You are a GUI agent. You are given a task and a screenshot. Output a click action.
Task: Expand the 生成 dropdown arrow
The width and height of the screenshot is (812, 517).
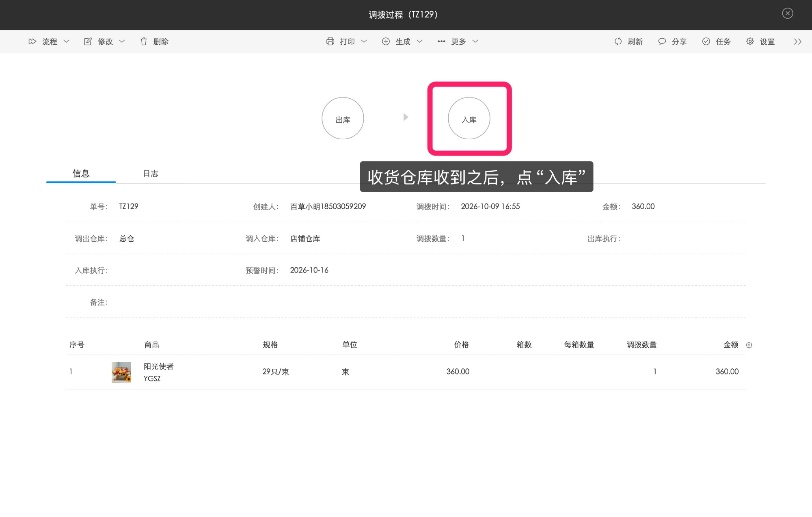(420, 41)
